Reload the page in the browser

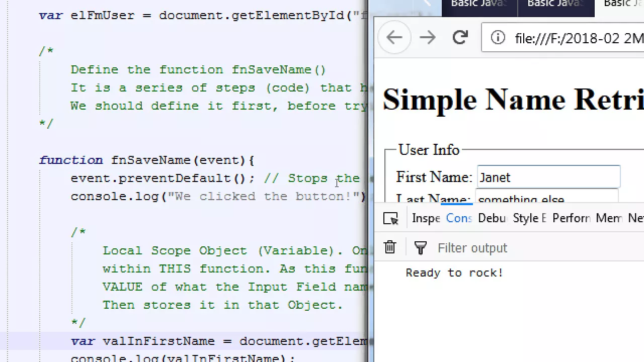coord(460,38)
